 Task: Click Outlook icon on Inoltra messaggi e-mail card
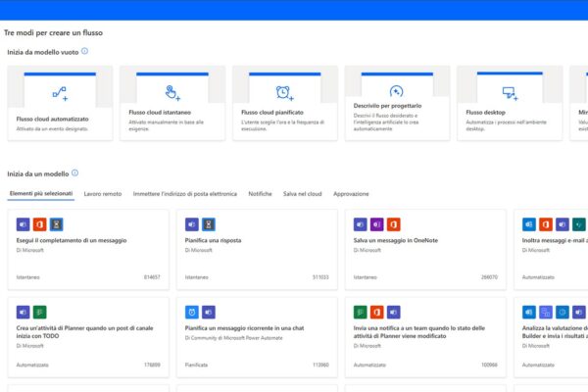(x=529, y=224)
